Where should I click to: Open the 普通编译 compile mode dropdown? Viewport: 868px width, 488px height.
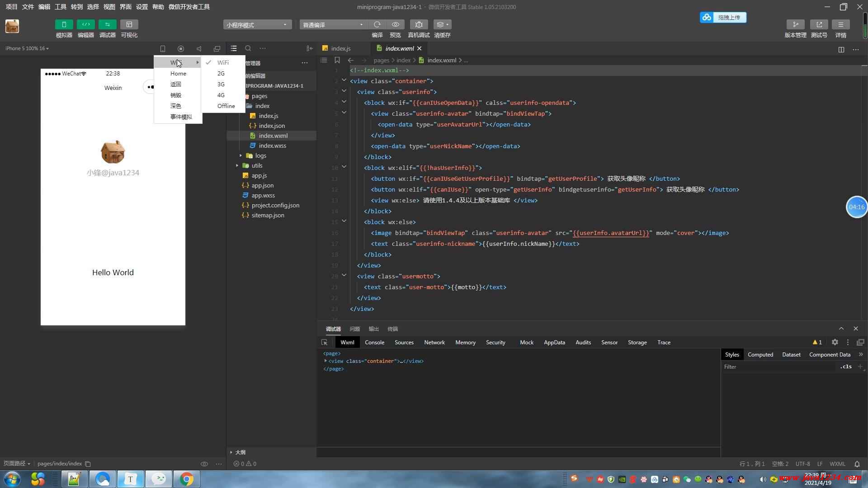(x=333, y=25)
